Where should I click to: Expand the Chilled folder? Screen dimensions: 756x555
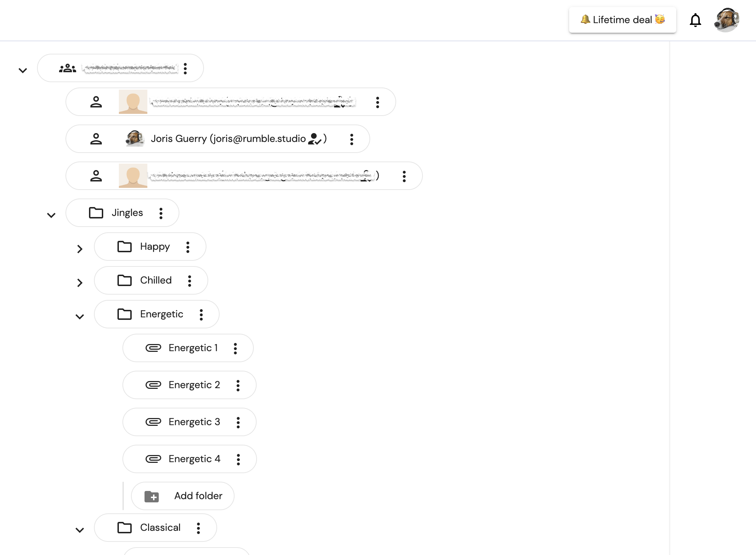[80, 283]
